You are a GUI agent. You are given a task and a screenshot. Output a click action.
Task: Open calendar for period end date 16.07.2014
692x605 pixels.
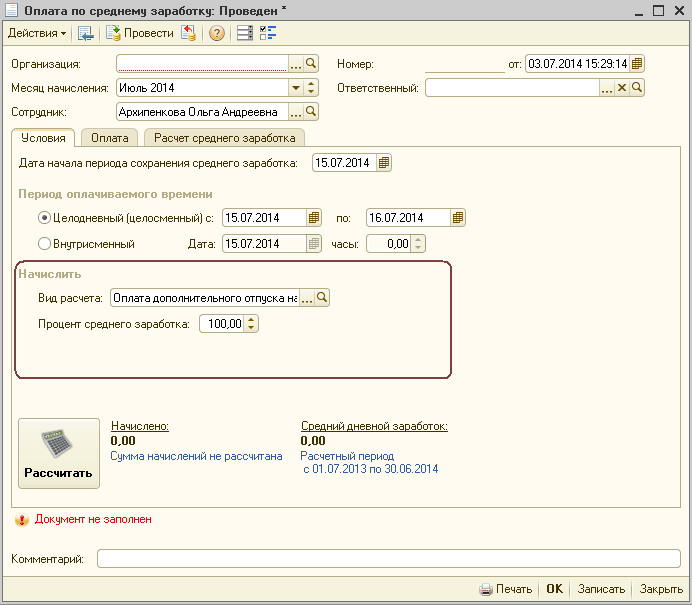pyautogui.click(x=458, y=218)
